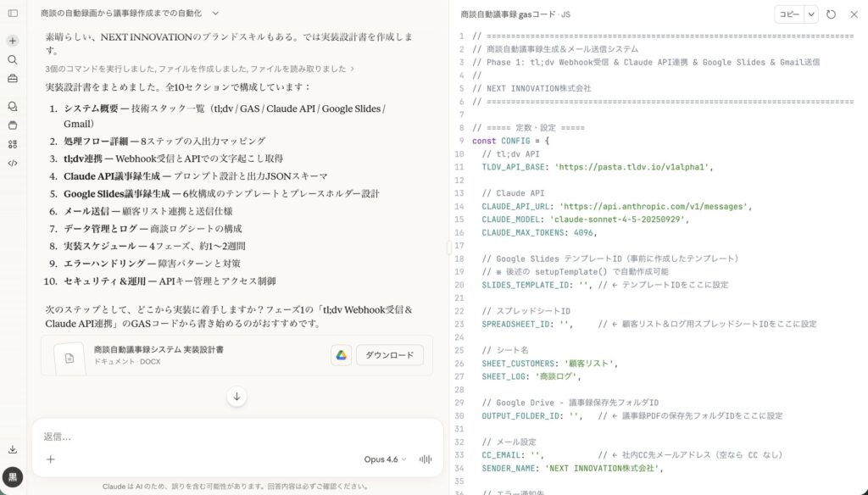Click the scroll-to-bottom arrow button
Screen dimensions: 868x495
[x=236, y=396]
